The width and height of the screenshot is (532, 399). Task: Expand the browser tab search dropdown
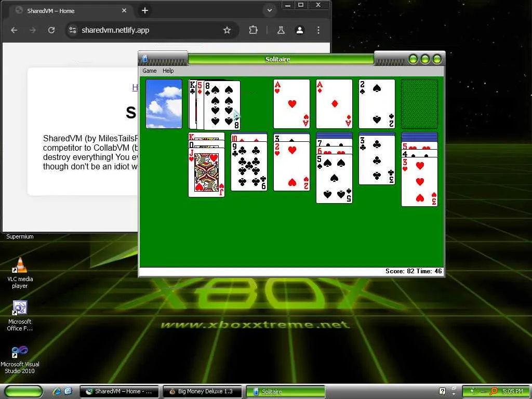click(270, 10)
